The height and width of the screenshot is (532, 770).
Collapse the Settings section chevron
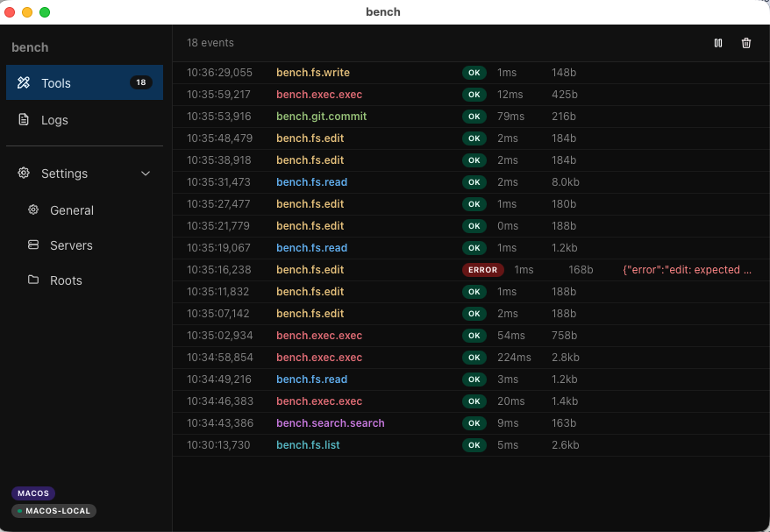click(146, 174)
